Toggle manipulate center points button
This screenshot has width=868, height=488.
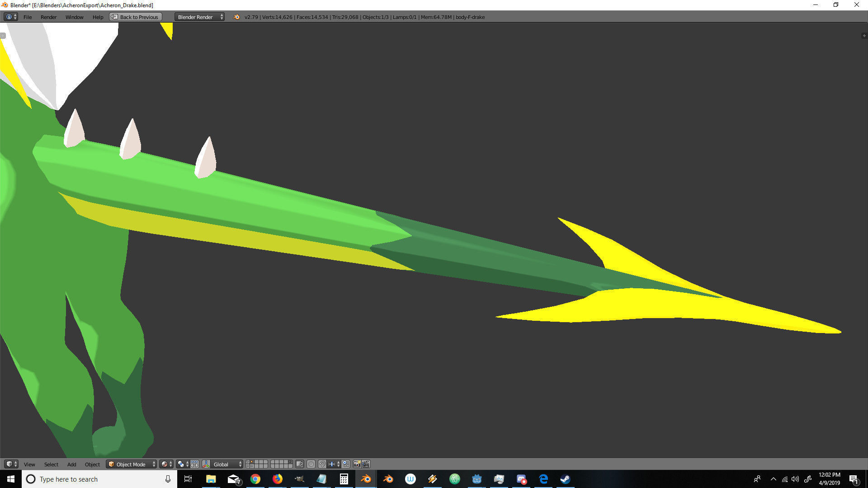[194, 464]
